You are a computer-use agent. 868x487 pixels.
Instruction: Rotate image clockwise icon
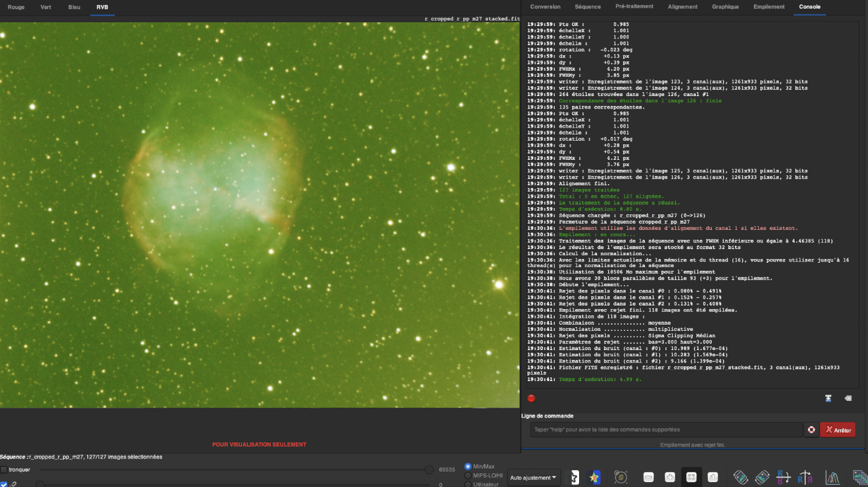point(762,477)
